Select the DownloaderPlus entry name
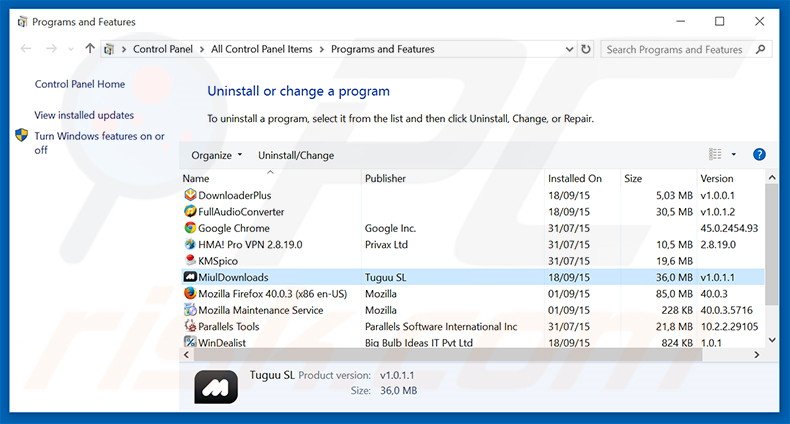Screen dimensions: 790x424 (234, 195)
